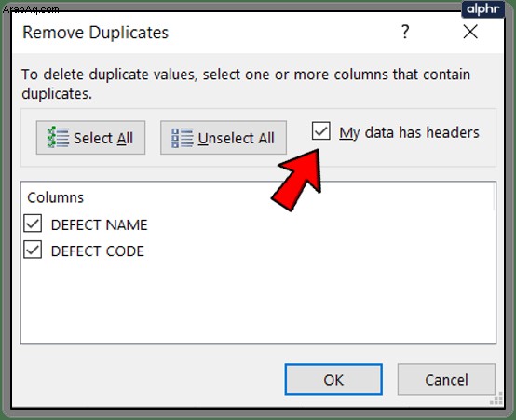This screenshot has height=420, width=516.
Task: Click the Select All button
Action: pos(90,138)
